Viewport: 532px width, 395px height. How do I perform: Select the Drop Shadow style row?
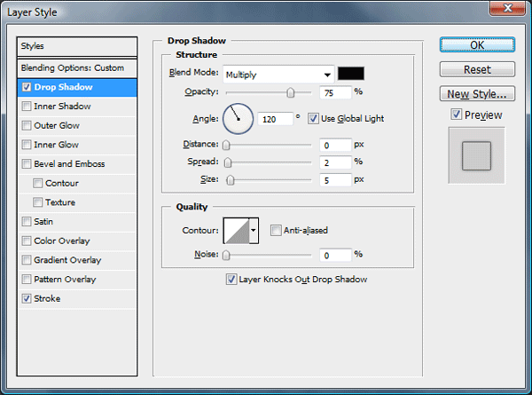[77, 87]
